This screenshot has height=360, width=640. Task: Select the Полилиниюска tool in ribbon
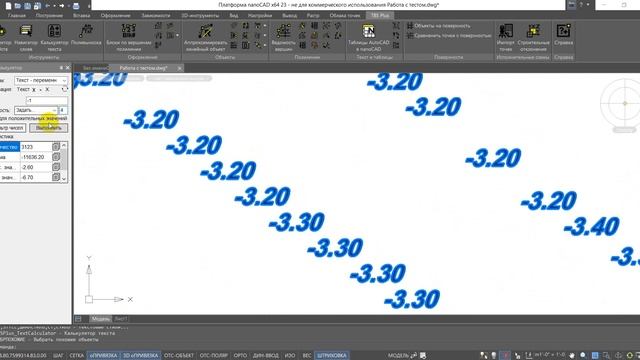(x=86, y=35)
